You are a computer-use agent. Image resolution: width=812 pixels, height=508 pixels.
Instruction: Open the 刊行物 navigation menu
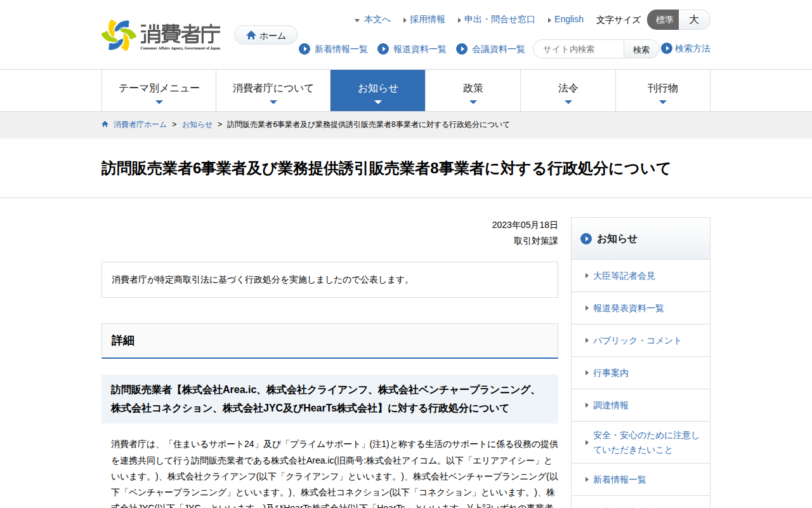pos(663,90)
